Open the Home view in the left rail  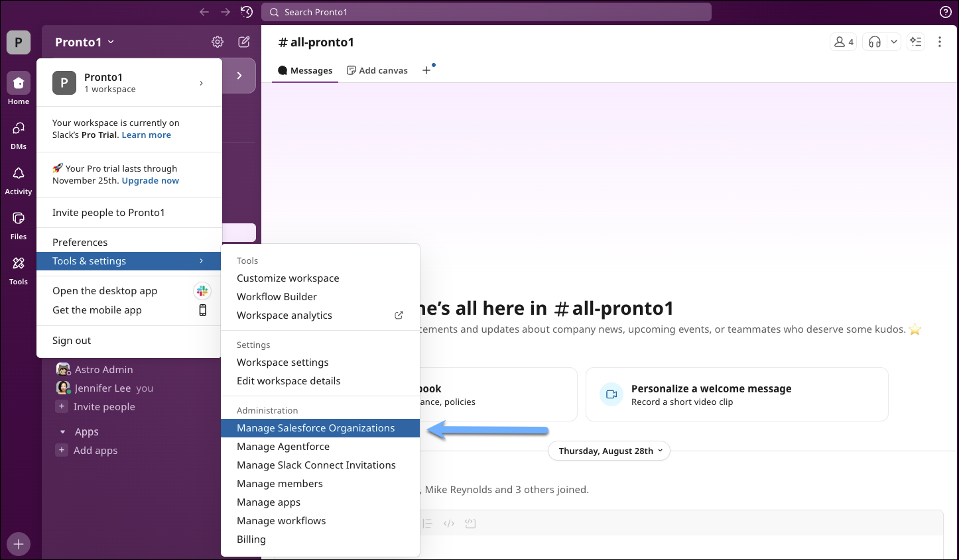(x=18, y=86)
